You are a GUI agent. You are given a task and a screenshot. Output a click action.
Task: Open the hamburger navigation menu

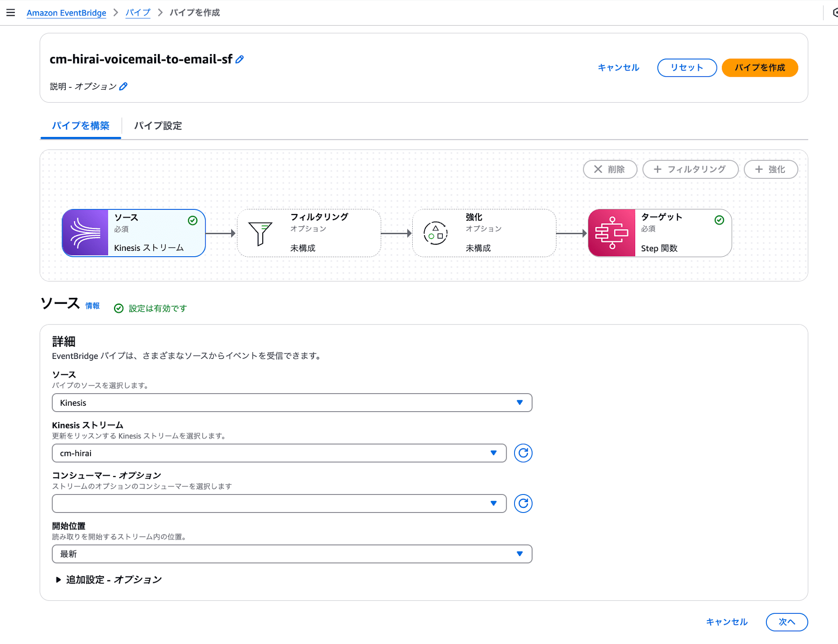tap(10, 13)
